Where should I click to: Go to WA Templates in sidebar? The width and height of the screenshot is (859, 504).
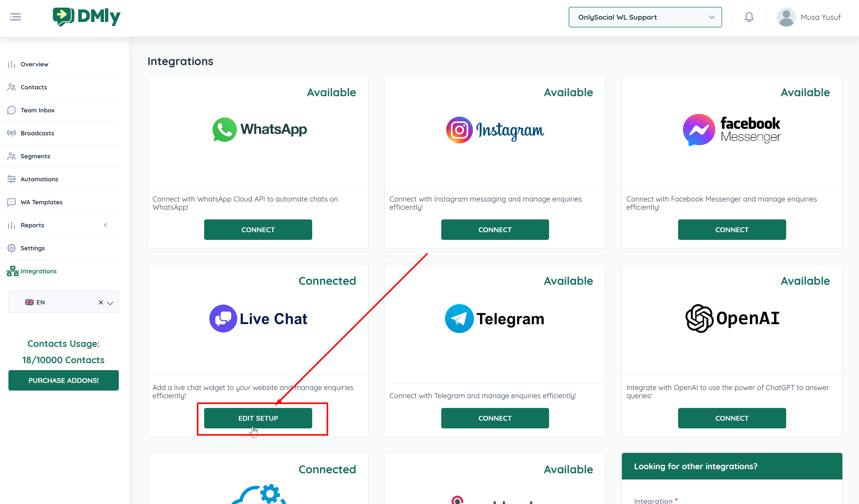[x=41, y=202]
